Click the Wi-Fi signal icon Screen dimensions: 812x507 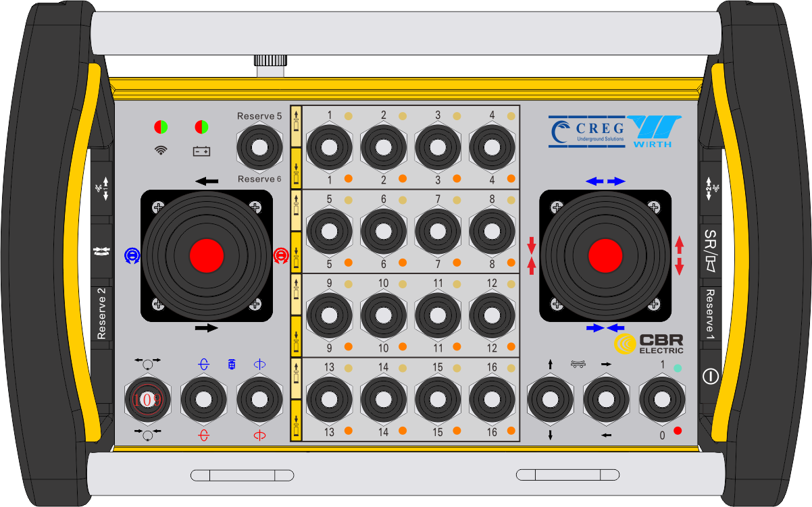(160, 150)
